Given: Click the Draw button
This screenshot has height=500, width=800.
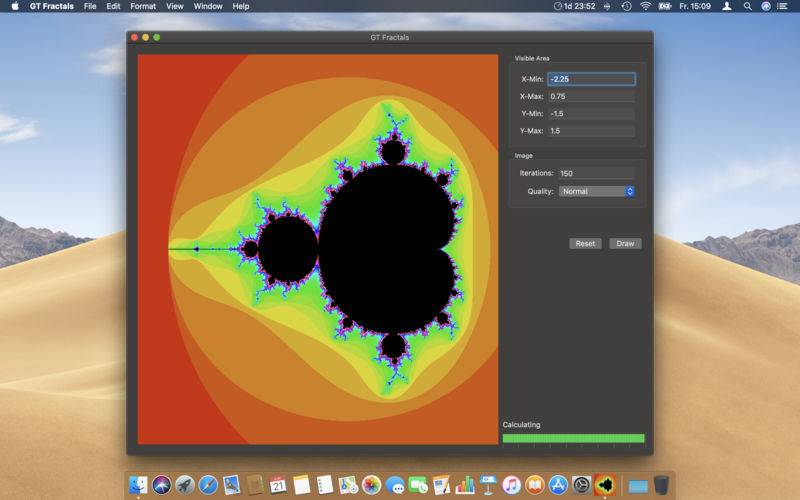Looking at the screenshot, I should 625,243.
